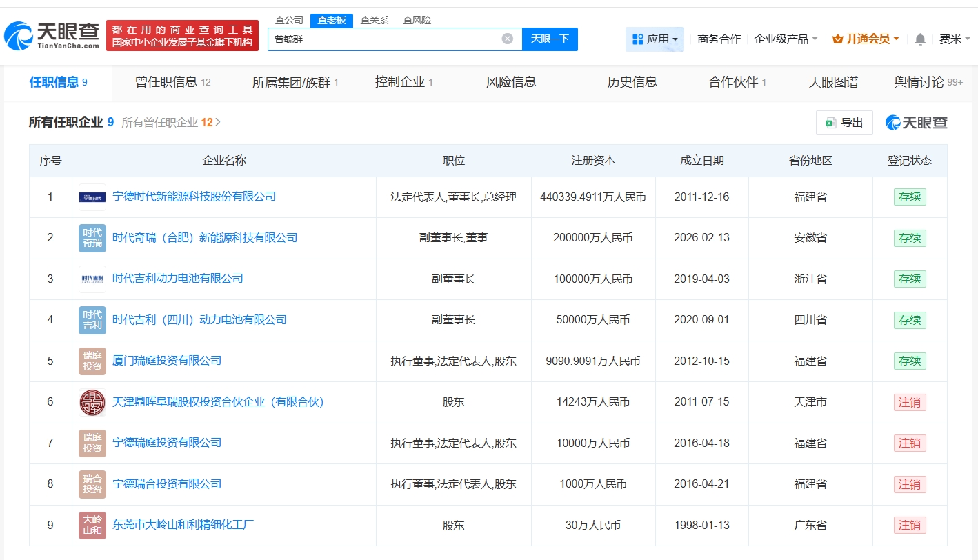Clear the search box text

point(508,39)
